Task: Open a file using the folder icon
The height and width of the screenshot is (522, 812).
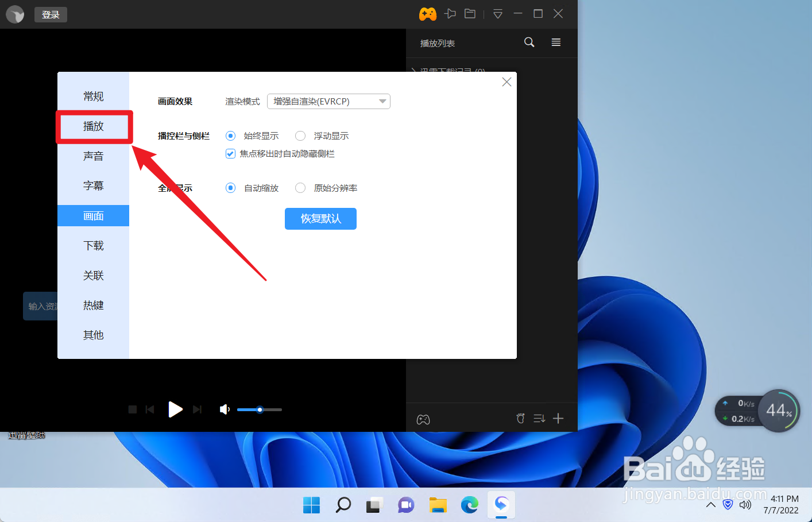Action: point(470,14)
